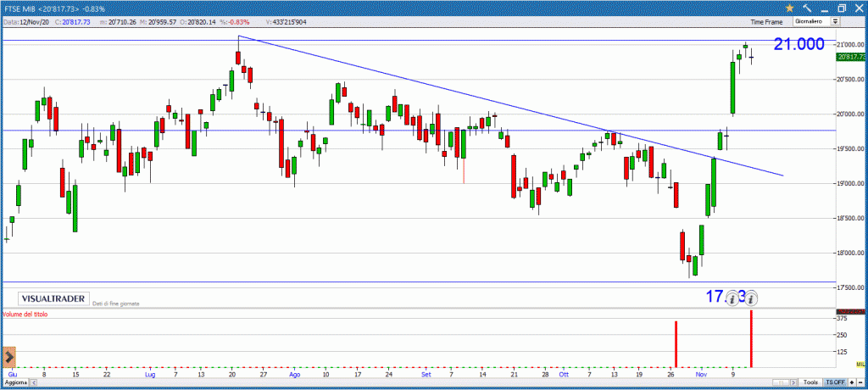
Task: Click the Dati di fine giornata text
Action: click(116, 304)
